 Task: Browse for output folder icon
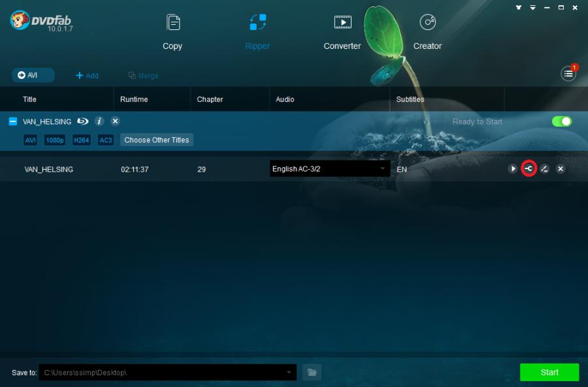click(312, 373)
